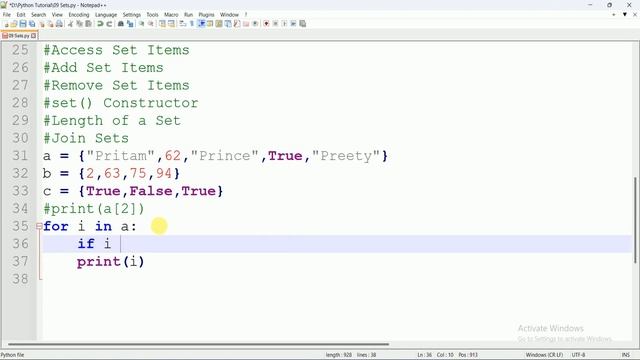Open the Encoding menu
The height and width of the screenshot is (360, 640).
78,15
